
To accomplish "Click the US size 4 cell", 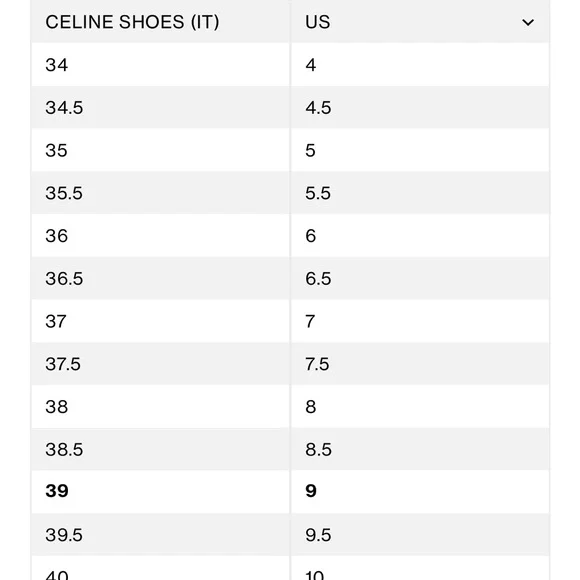I will [420, 65].
